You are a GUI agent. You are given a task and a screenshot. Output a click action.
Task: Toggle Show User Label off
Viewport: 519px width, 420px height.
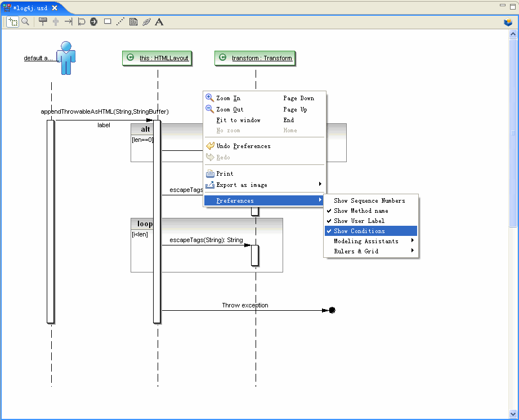click(x=359, y=221)
